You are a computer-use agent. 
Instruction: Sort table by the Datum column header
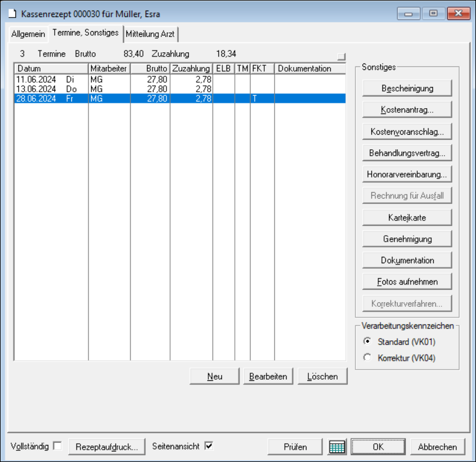[x=51, y=69]
